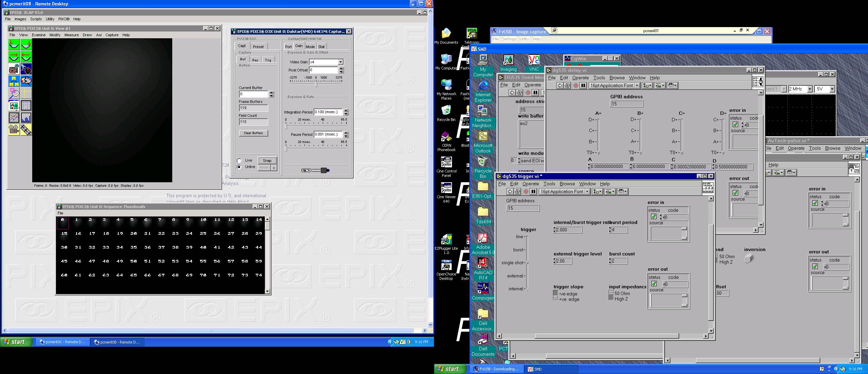Click the external trigger level field

[x=564, y=261]
